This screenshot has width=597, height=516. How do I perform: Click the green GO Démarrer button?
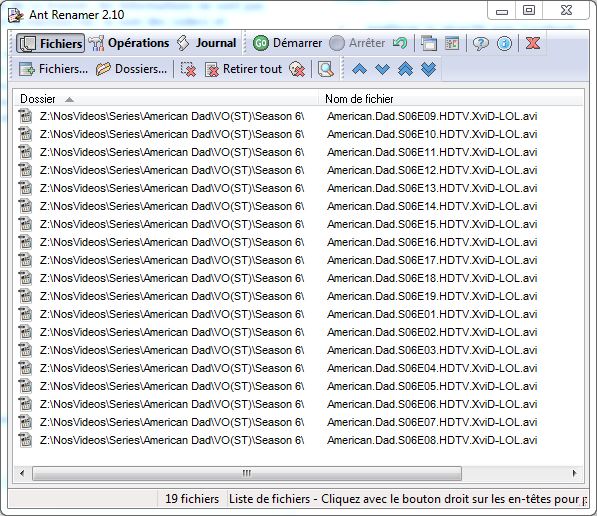pyautogui.click(x=287, y=43)
